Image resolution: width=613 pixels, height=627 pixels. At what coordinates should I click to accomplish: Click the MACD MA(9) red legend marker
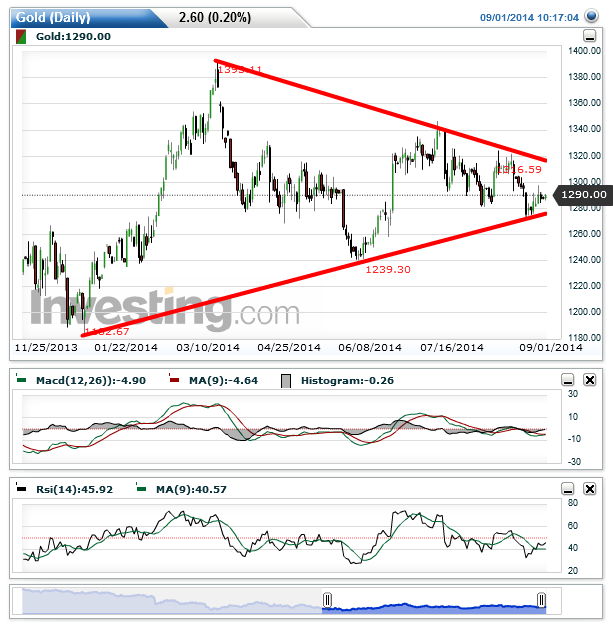click(174, 379)
